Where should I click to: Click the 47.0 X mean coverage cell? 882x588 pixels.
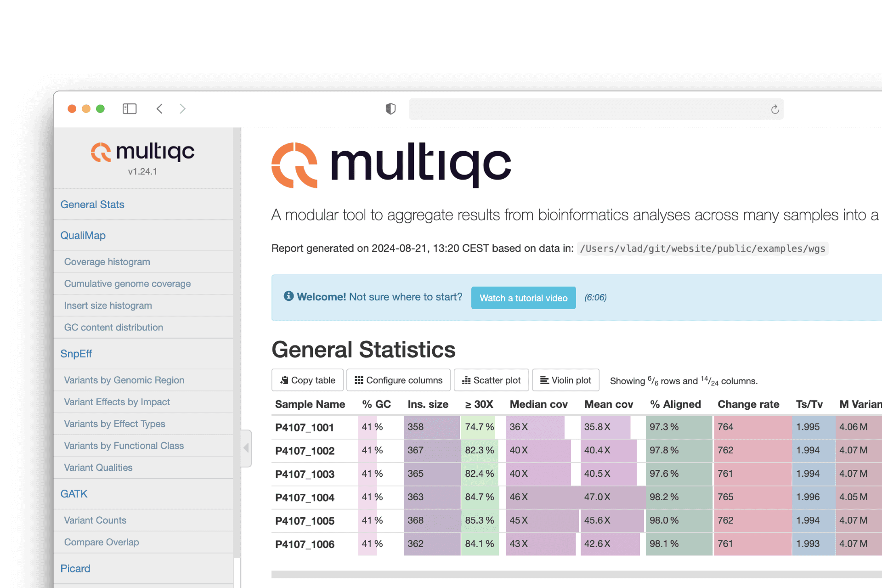(612, 497)
